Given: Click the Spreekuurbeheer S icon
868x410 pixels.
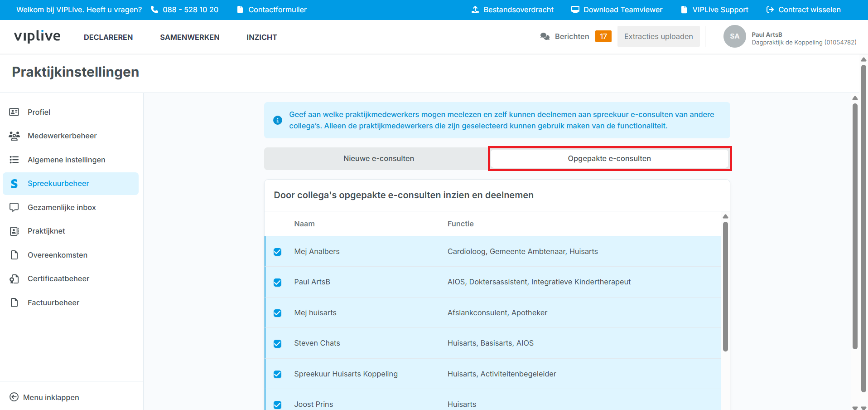Looking at the screenshot, I should click(x=14, y=184).
